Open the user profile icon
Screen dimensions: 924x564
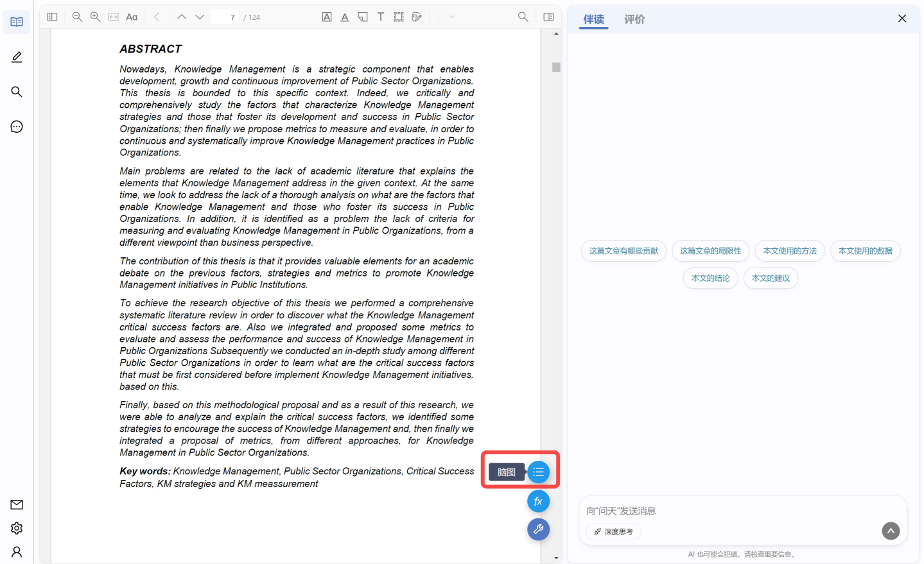pos(17,552)
